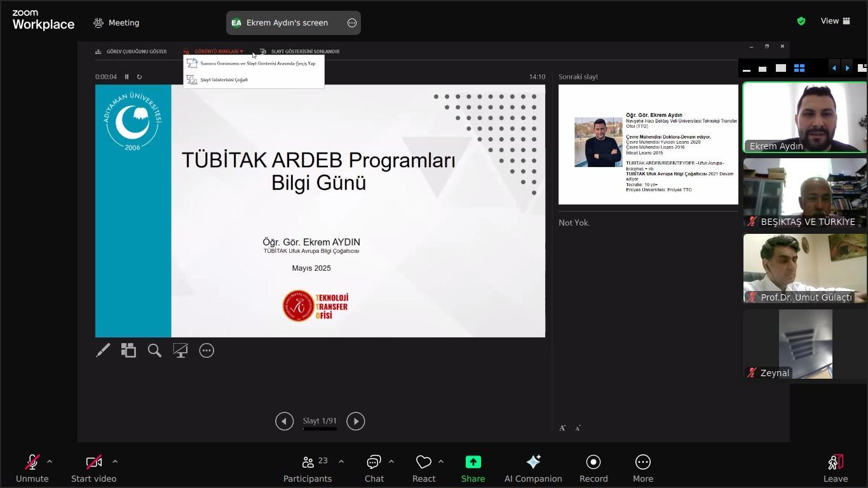The width and height of the screenshot is (868, 488).
Task: Click the green encryption shield icon
Action: point(801,21)
